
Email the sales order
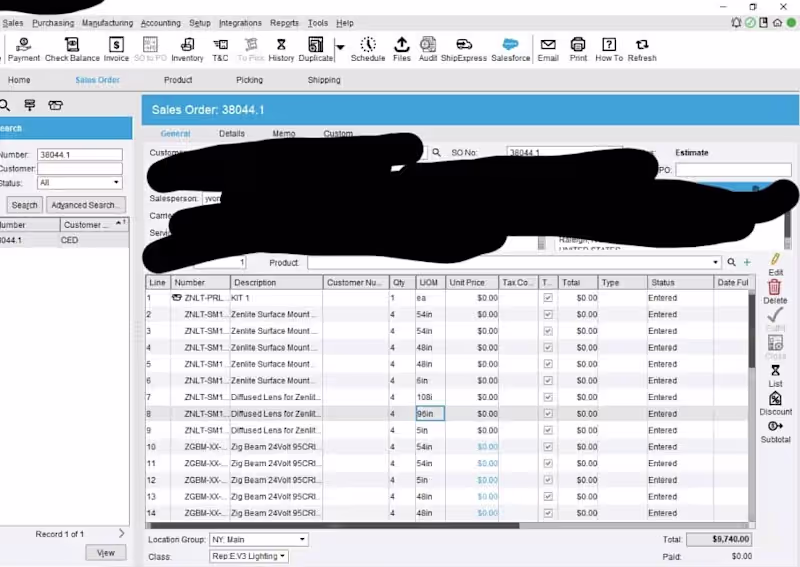[548, 50]
